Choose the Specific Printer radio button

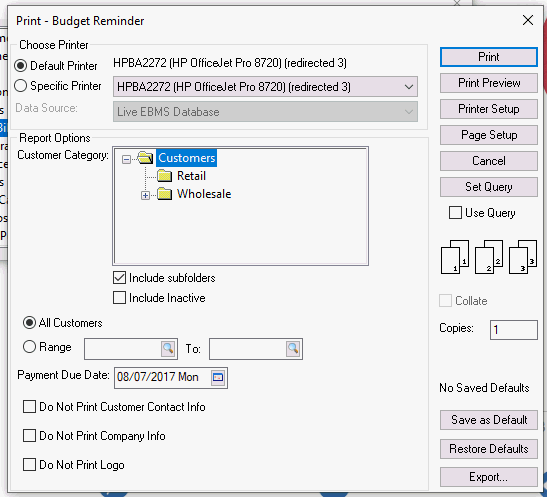pos(21,86)
